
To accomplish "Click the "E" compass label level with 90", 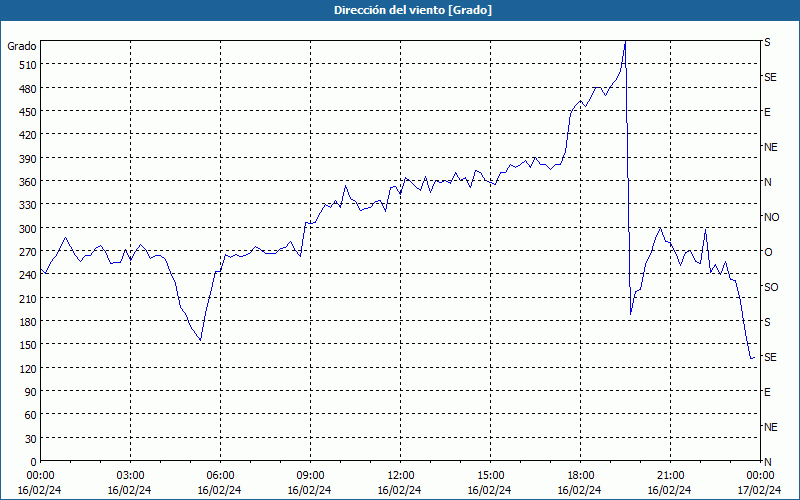I will [767, 392].
